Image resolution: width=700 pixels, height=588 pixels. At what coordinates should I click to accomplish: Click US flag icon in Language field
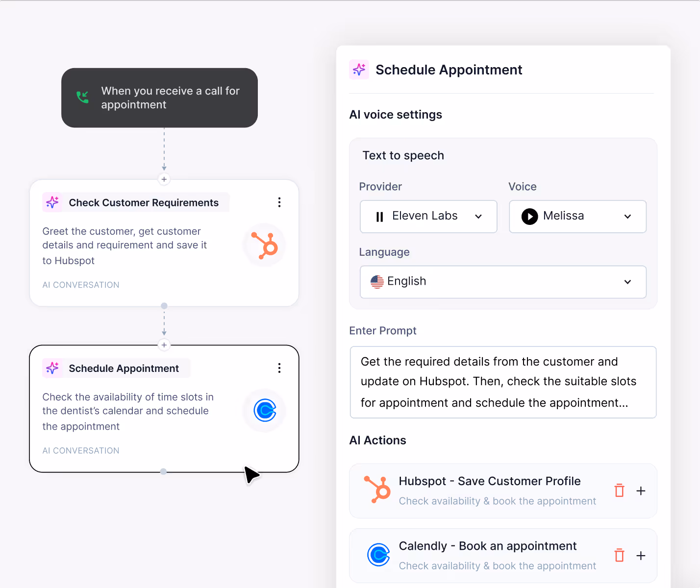377,282
